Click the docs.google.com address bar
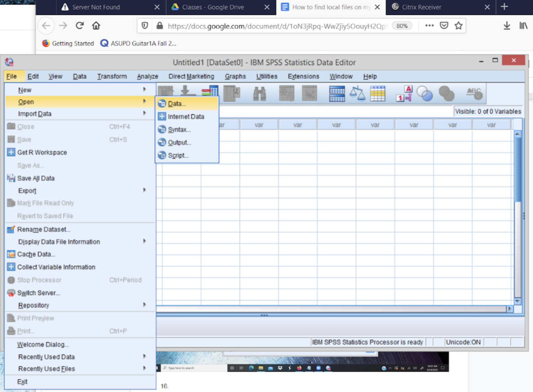This screenshot has width=533, height=392. (x=277, y=26)
